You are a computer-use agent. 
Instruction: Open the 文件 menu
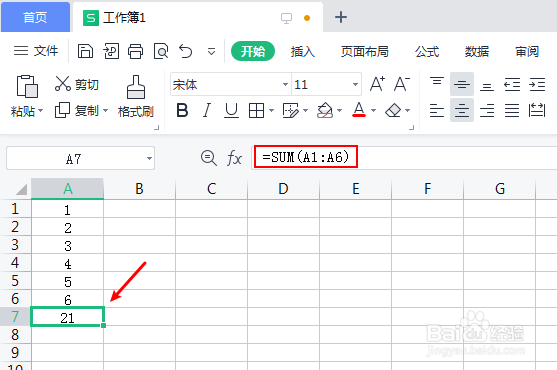coord(36,51)
